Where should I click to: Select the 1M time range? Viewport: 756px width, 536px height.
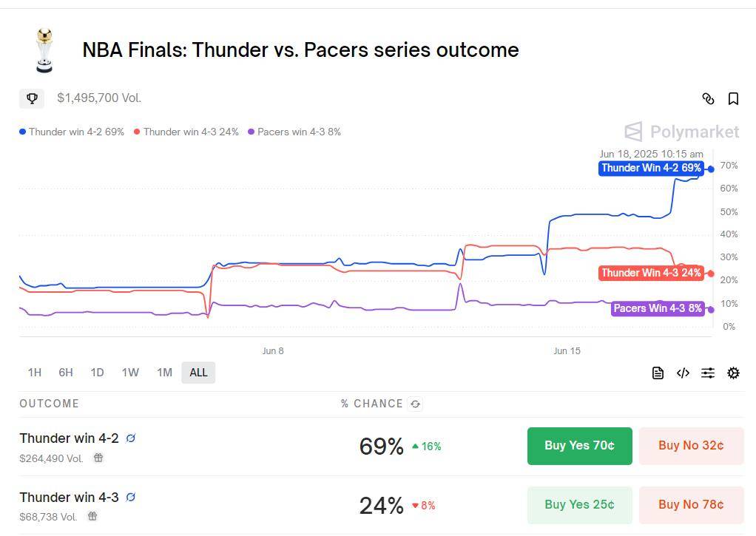(164, 373)
